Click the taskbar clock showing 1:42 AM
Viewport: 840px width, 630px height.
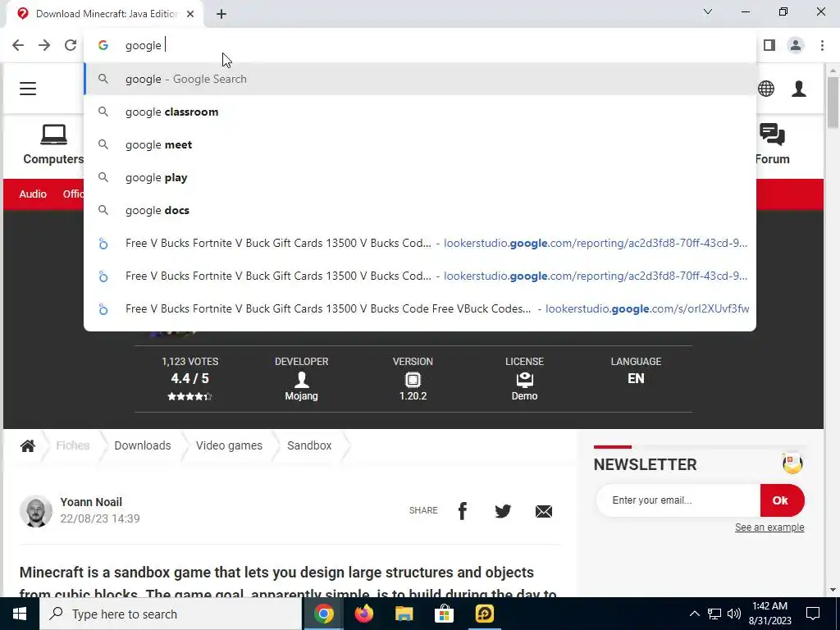coord(769,614)
